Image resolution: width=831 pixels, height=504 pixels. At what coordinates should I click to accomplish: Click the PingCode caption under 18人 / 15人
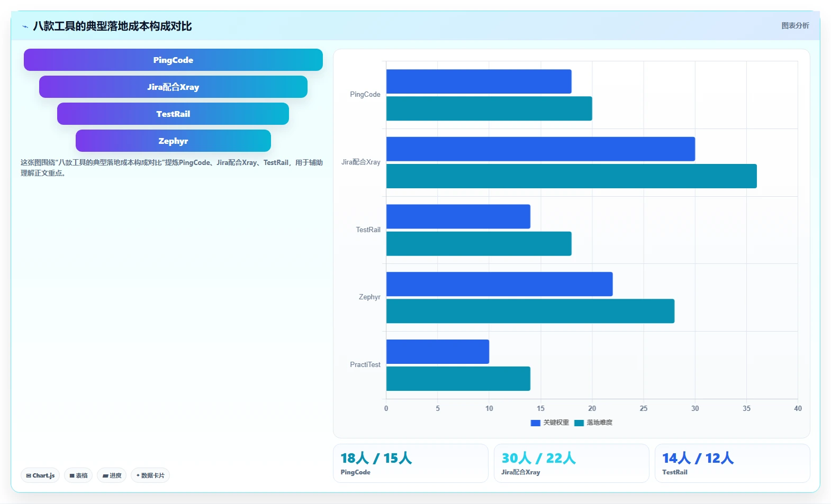(x=356, y=472)
